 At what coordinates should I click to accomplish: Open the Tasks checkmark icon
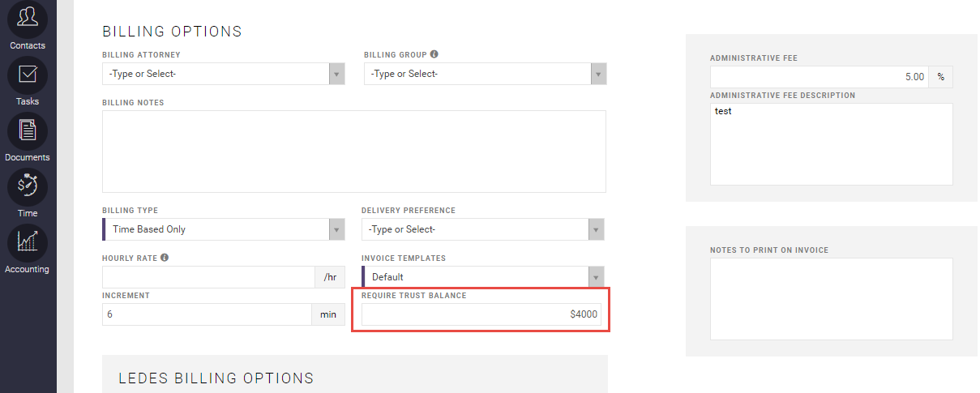(28, 74)
